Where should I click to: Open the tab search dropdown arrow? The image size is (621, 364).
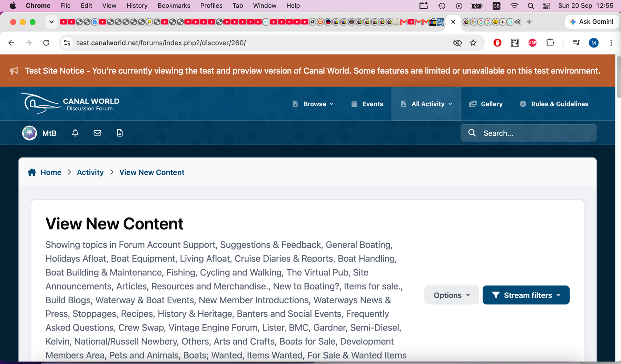click(x=51, y=22)
